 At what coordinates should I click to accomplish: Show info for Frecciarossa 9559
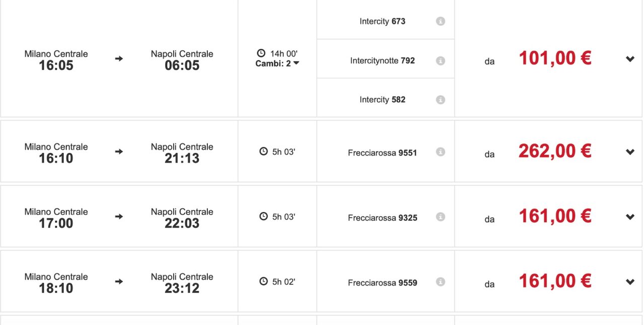pyautogui.click(x=440, y=282)
